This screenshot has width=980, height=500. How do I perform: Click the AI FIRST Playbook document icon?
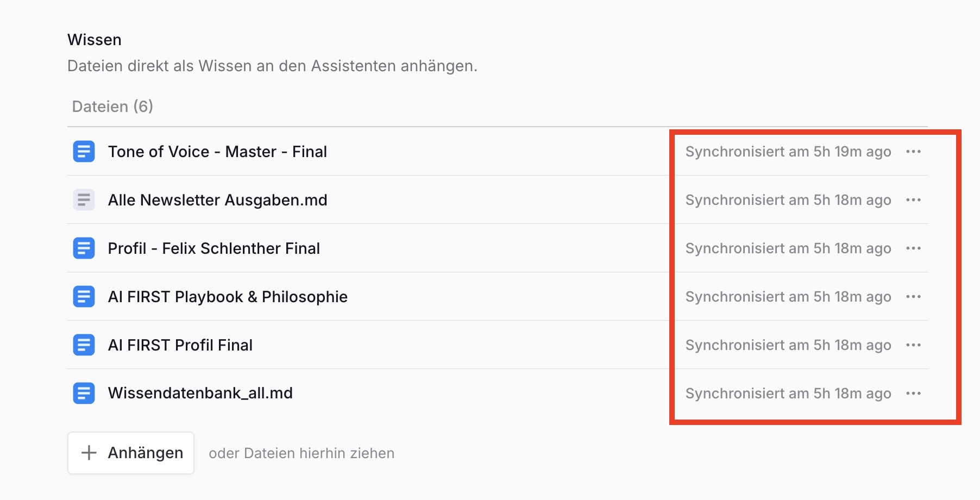point(84,297)
